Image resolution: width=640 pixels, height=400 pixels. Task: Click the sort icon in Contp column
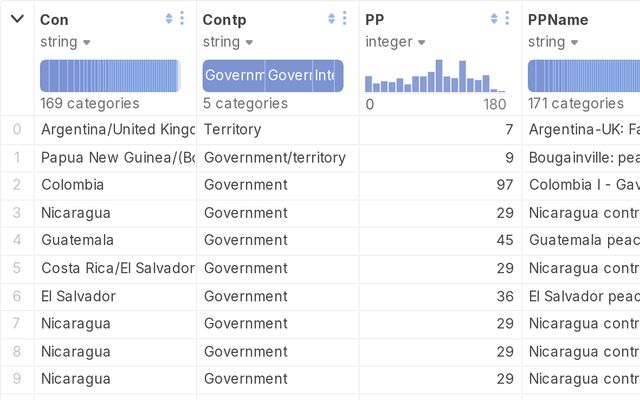[331, 19]
